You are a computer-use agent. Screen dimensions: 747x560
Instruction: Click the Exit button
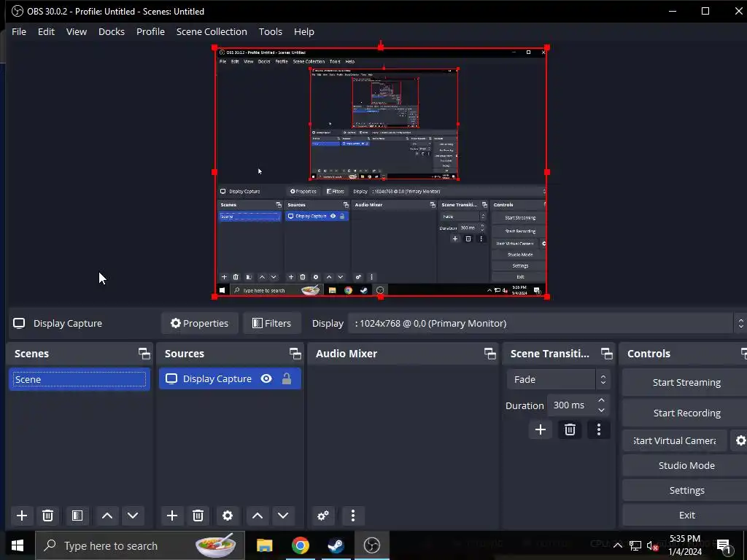(x=686, y=515)
